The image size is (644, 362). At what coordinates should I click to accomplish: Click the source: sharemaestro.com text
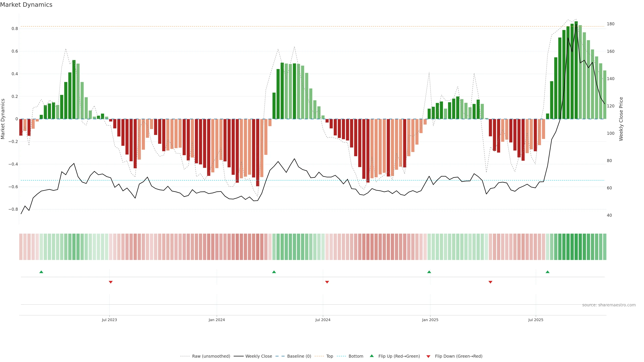609,305
